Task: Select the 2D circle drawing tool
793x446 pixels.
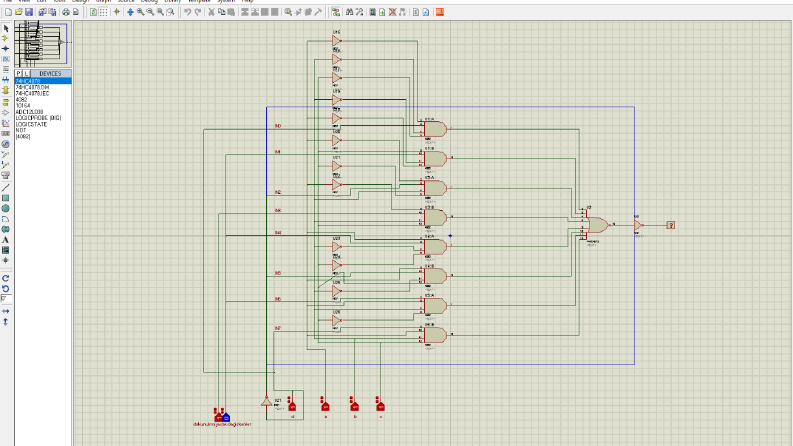Action: [x=6, y=208]
